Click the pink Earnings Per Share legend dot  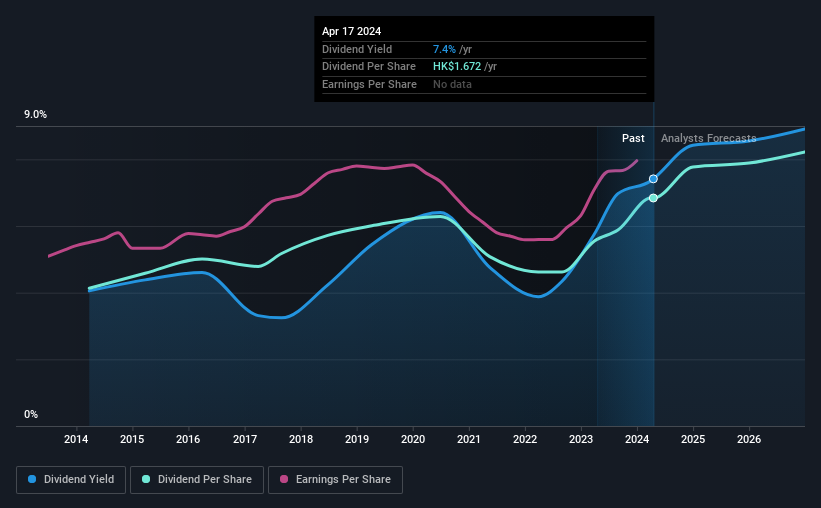tap(284, 479)
